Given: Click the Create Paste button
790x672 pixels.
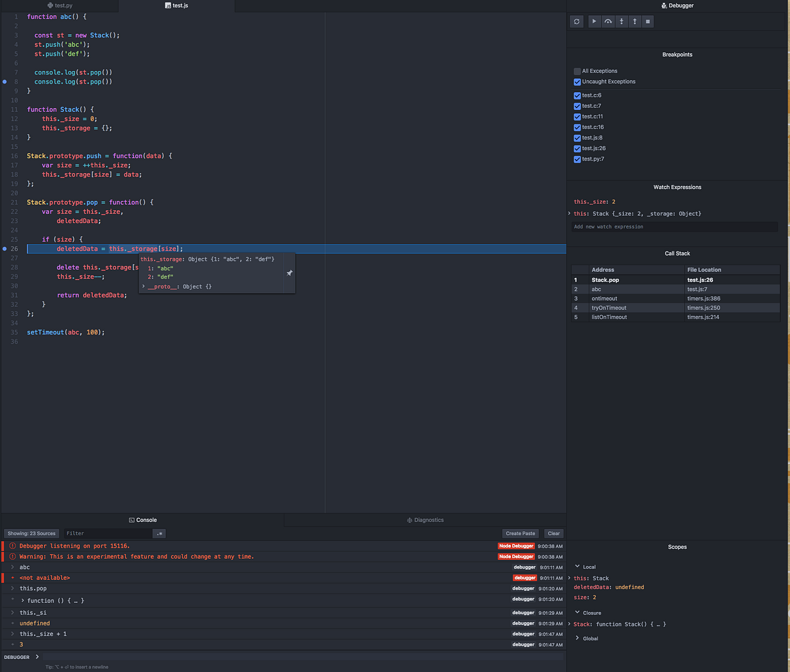Looking at the screenshot, I should click(x=520, y=533).
